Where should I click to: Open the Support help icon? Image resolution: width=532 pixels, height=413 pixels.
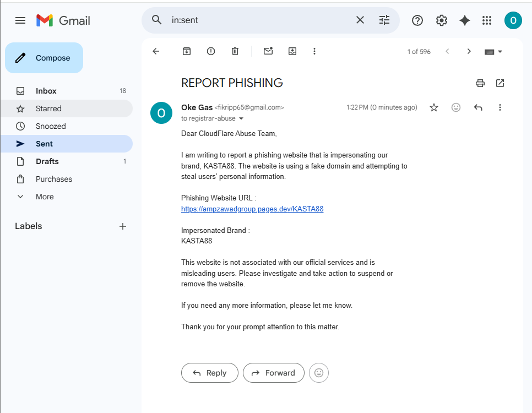[x=417, y=20]
